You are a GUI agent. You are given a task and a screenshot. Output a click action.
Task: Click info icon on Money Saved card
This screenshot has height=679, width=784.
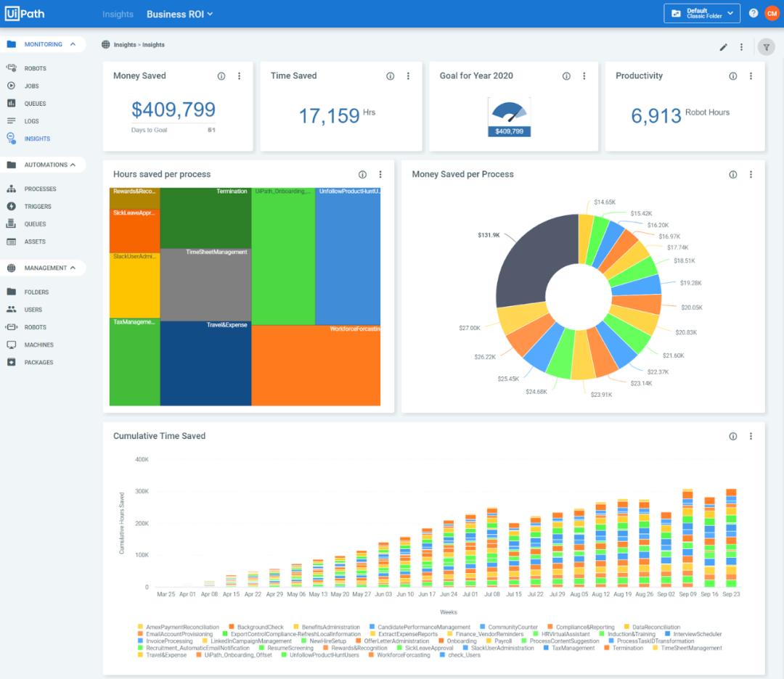(x=221, y=76)
